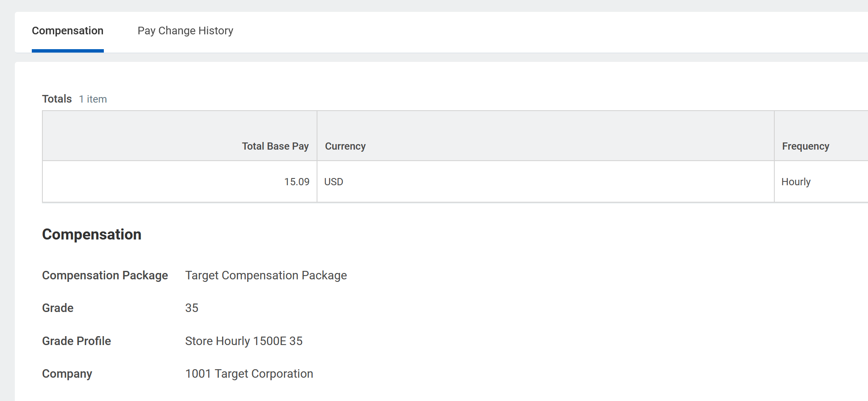The image size is (868, 401).
Task: Sort by the Total Base Pay column header
Action: point(275,146)
